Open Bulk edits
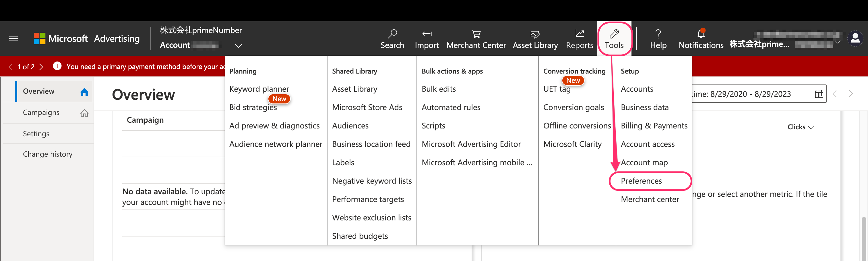Image resolution: width=868 pixels, height=273 pixels. point(438,89)
